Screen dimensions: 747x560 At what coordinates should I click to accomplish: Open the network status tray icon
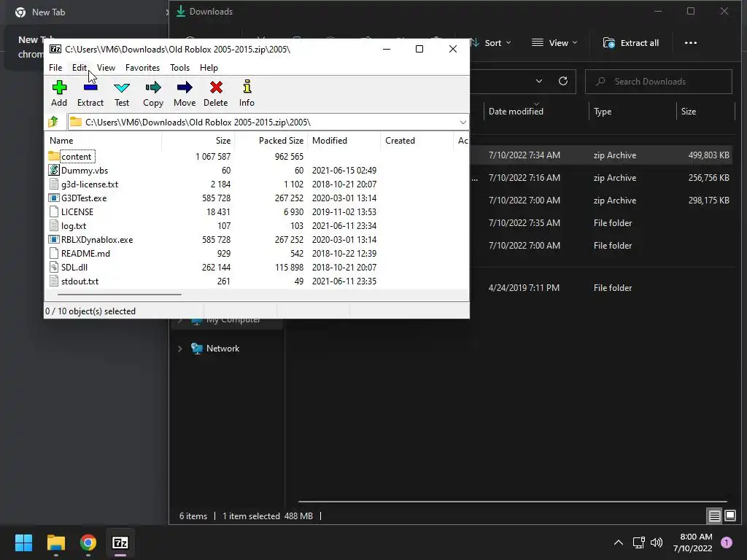(x=638, y=542)
